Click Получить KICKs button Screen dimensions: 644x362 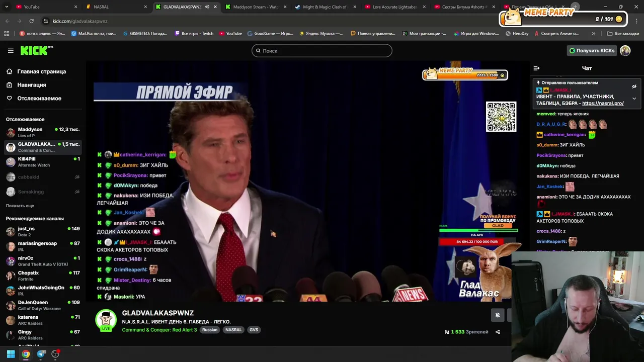click(592, 50)
